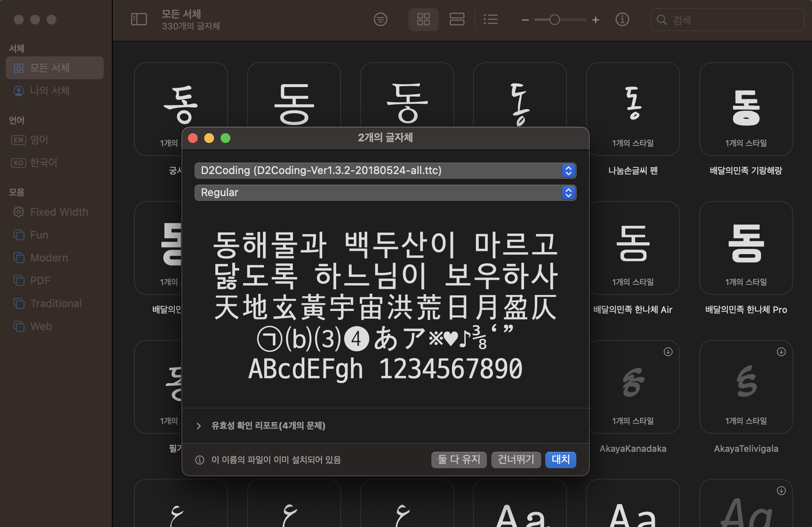This screenshot has width=812, height=527.
Task: Open the Traditional collection
Action: point(55,303)
